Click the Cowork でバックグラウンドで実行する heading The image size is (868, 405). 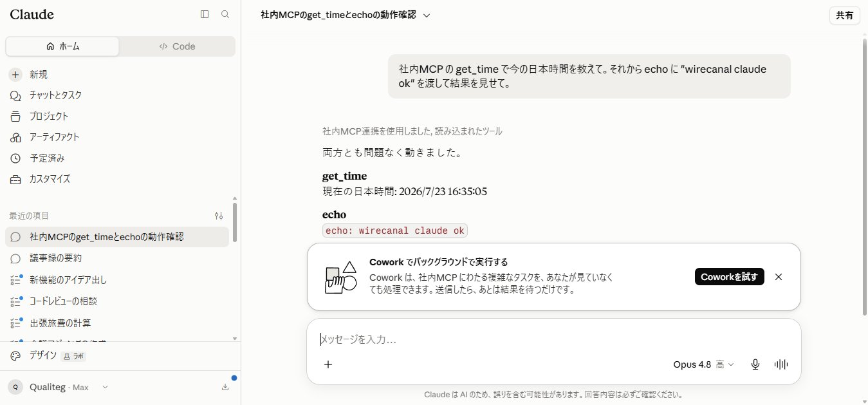[x=439, y=262]
